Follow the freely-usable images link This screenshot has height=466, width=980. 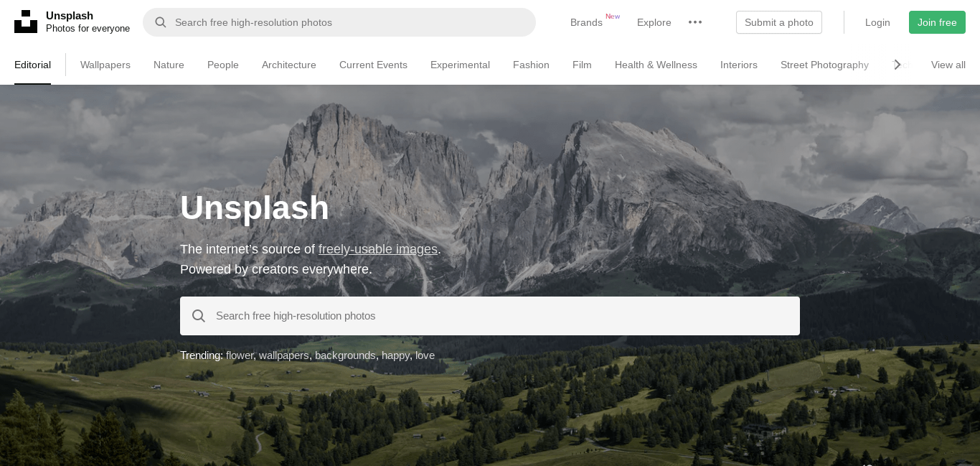[x=378, y=249]
